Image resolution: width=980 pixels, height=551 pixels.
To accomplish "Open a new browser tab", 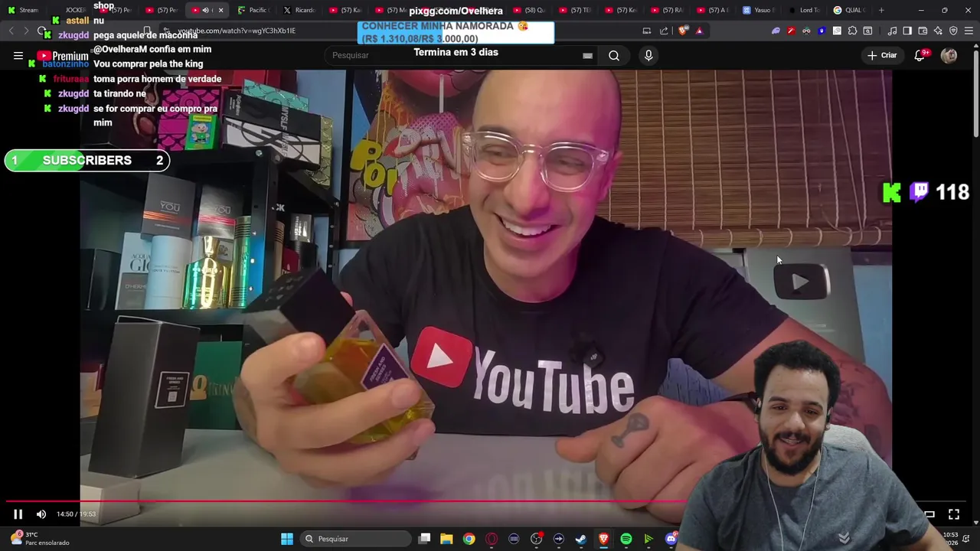I will [881, 10].
